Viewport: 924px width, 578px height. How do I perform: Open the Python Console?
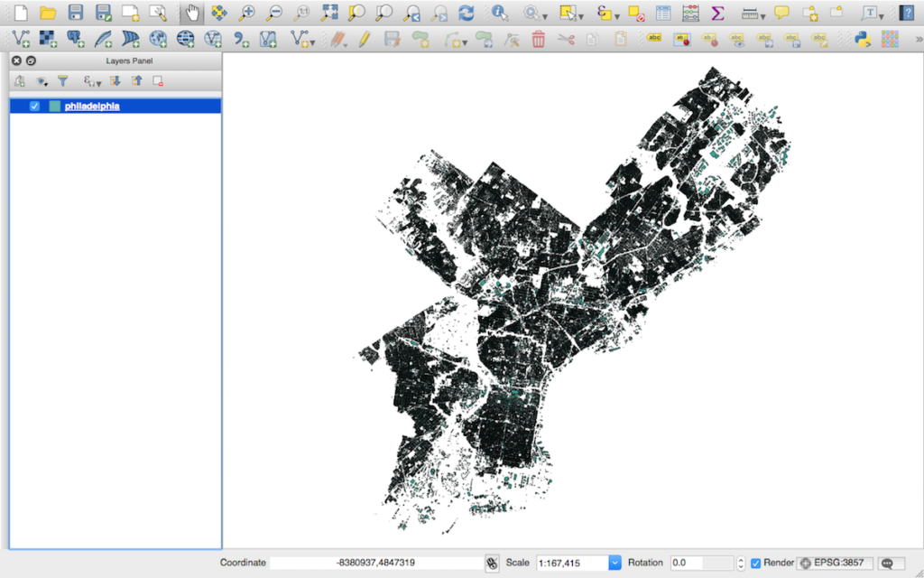pyautogui.click(x=864, y=40)
